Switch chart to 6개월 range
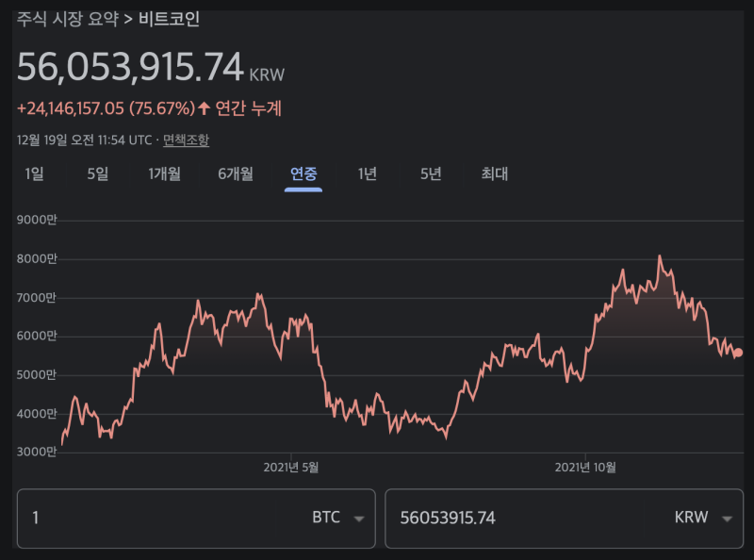The image size is (754, 560). click(x=235, y=173)
